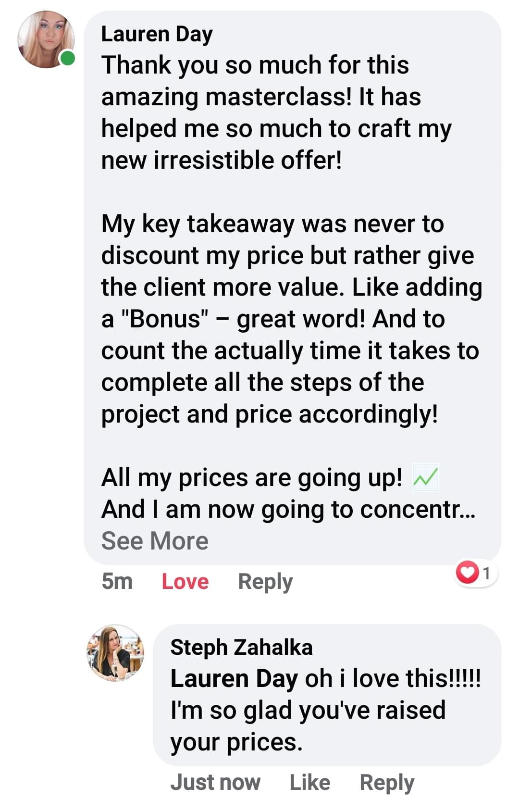Click the "All my prices are going up!" line

pos(251,478)
